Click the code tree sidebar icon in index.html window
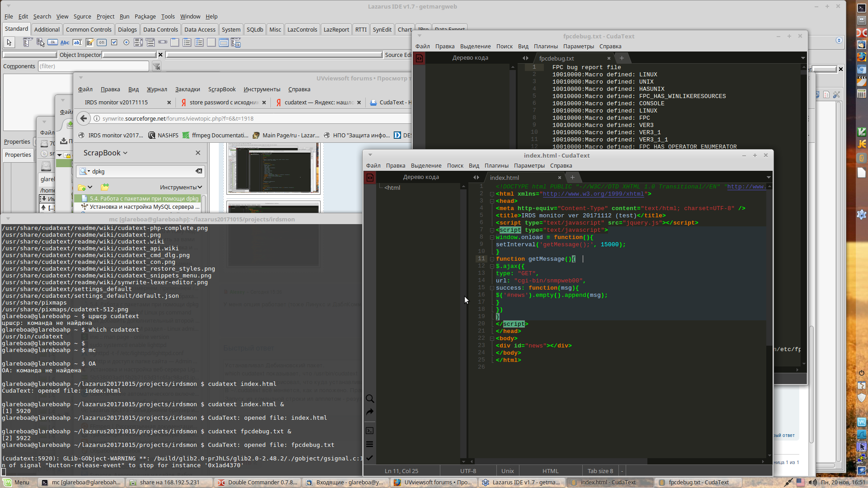 pos(370,178)
